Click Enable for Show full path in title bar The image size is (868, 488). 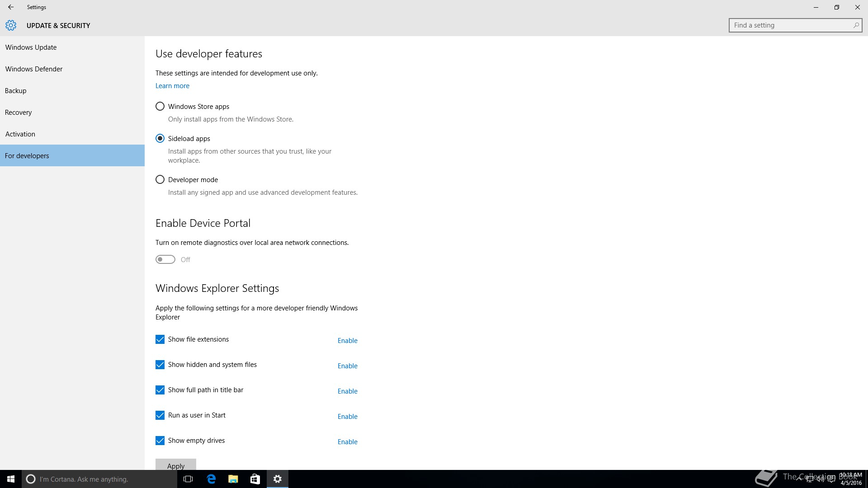[348, 391]
